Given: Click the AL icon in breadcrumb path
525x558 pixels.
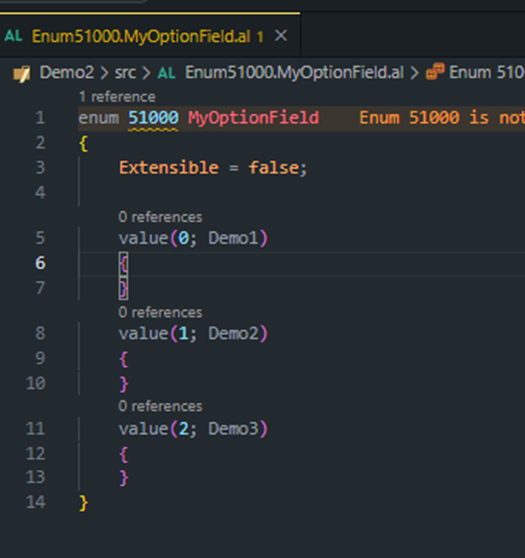Looking at the screenshot, I should click(x=167, y=73).
